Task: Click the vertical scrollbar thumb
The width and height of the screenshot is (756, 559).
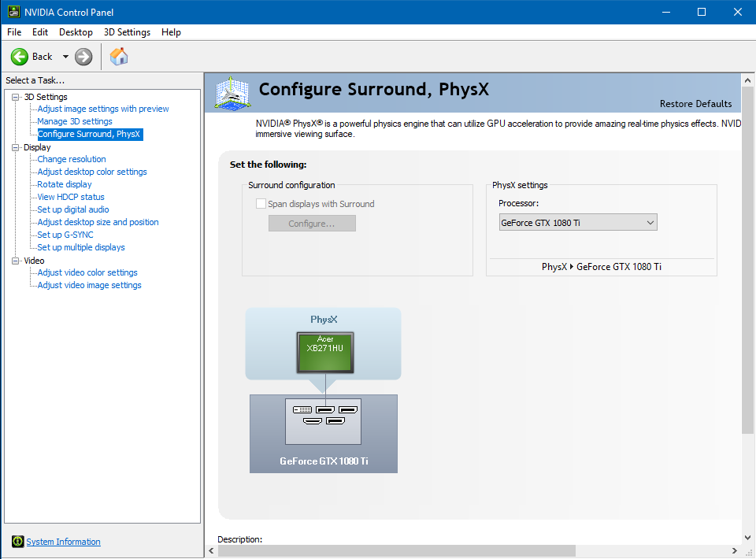Action: [x=748, y=261]
